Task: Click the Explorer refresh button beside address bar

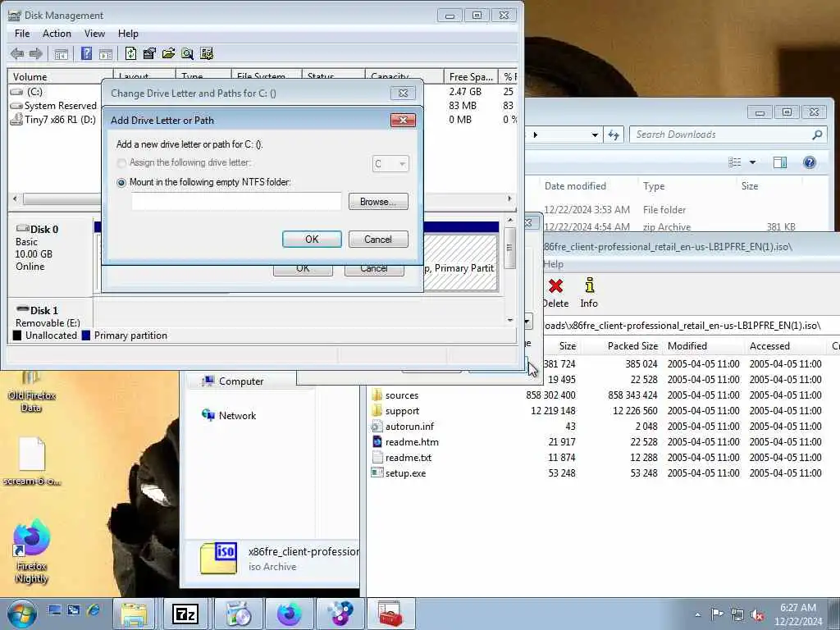Action: click(614, 135)
